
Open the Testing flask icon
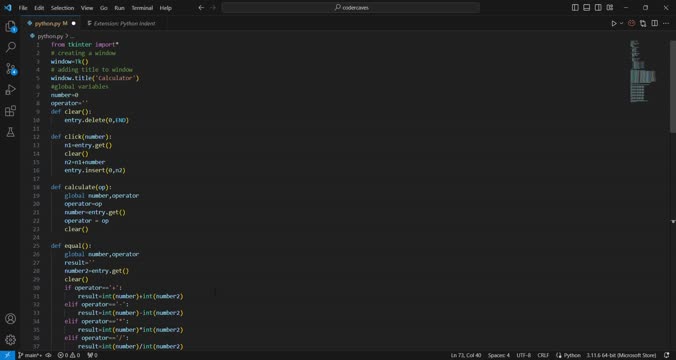[x=10, y=132]
